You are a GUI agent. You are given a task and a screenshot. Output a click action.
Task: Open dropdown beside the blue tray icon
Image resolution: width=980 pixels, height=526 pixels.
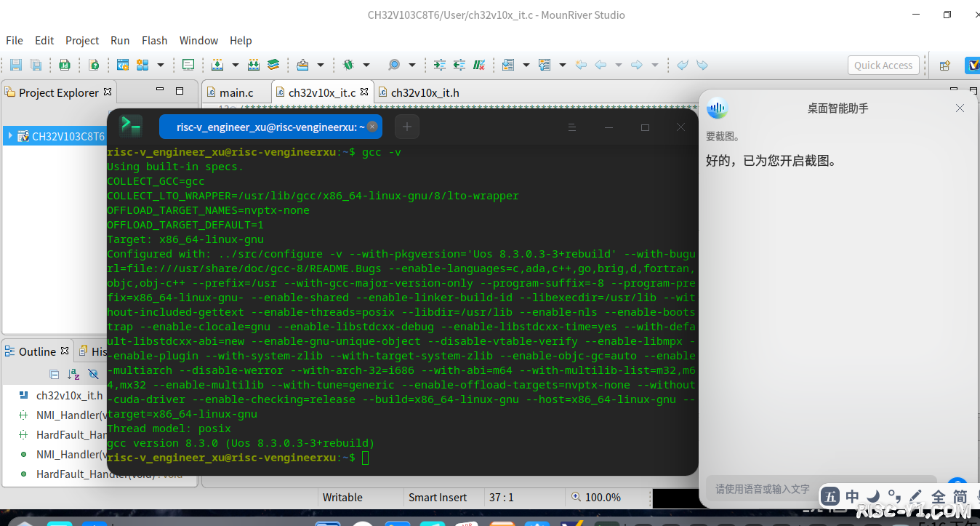click(x=321, y=65)
